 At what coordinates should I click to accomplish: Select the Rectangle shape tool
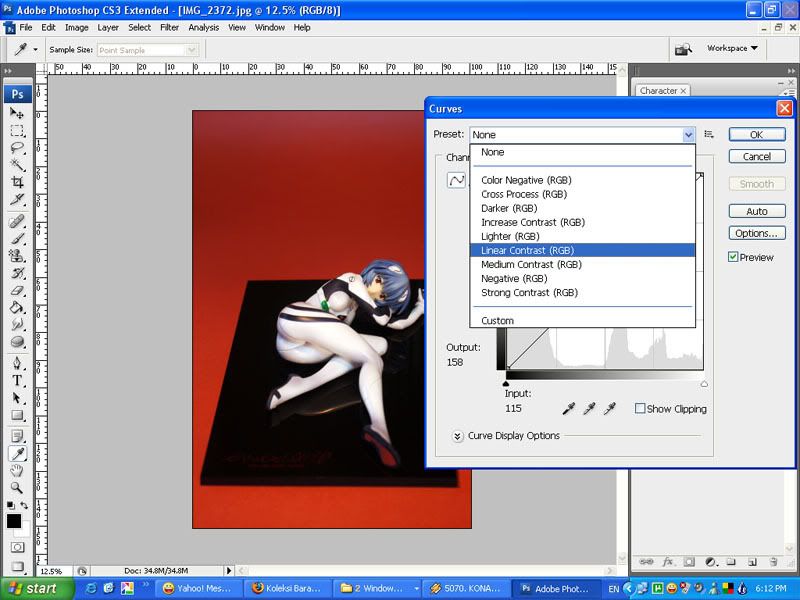pyautogui.click(x=17, y=415)
